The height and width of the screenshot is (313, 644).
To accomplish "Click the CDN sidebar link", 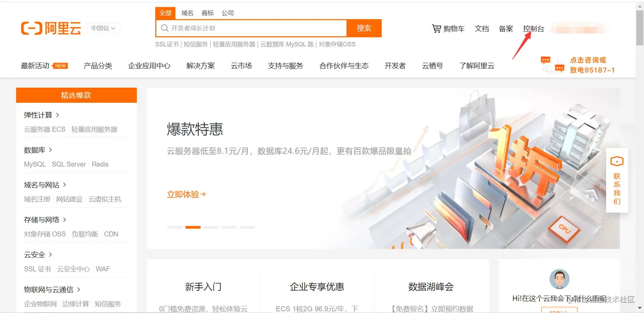I will [x=111, y=234].
